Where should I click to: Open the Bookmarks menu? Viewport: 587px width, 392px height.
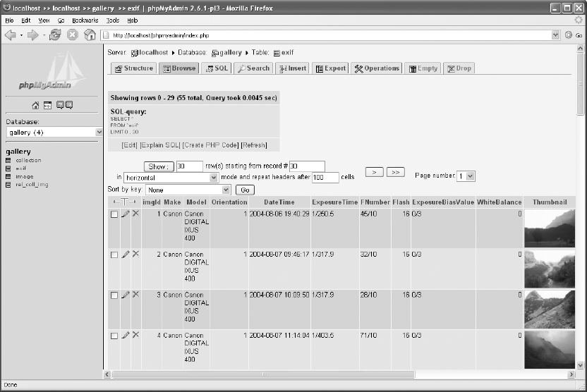[x=85, y=20]
